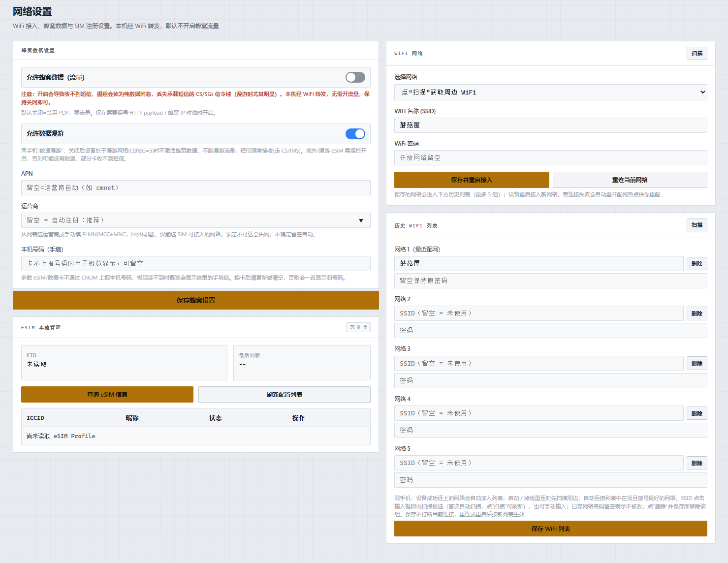Viewport: 728px width, 563px height.
Task: Remove 网络 3 using 删除
Action: pos(697,363)
